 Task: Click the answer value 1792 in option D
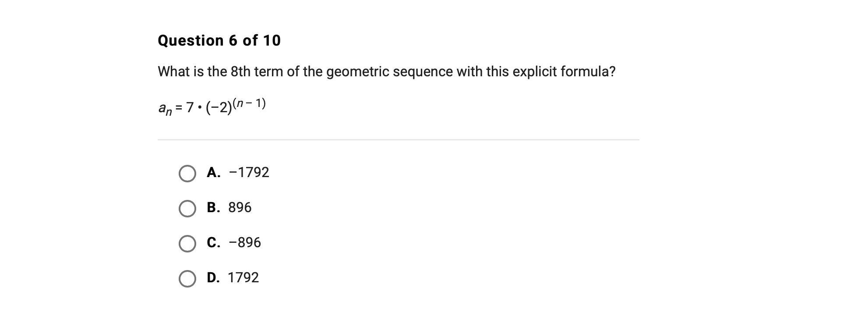243,277
